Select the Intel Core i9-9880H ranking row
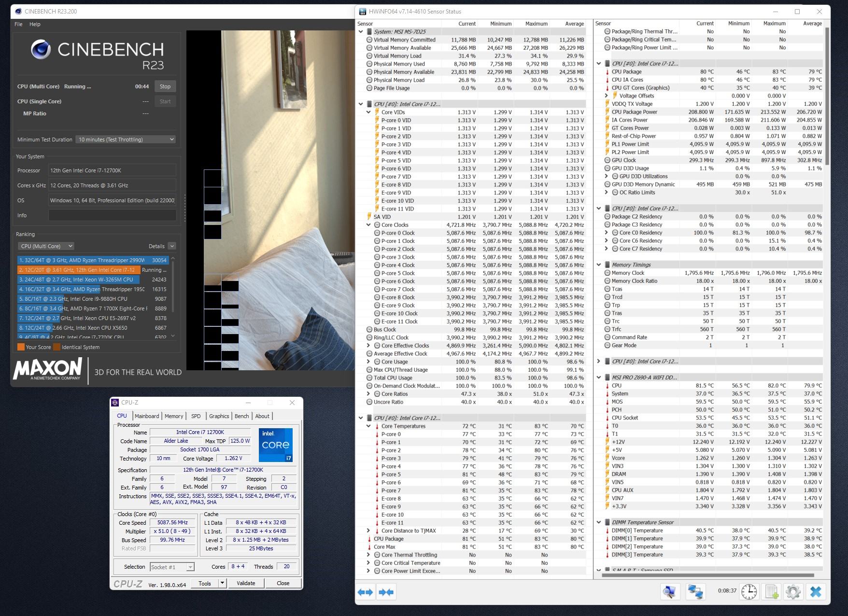 coord(93,299)
